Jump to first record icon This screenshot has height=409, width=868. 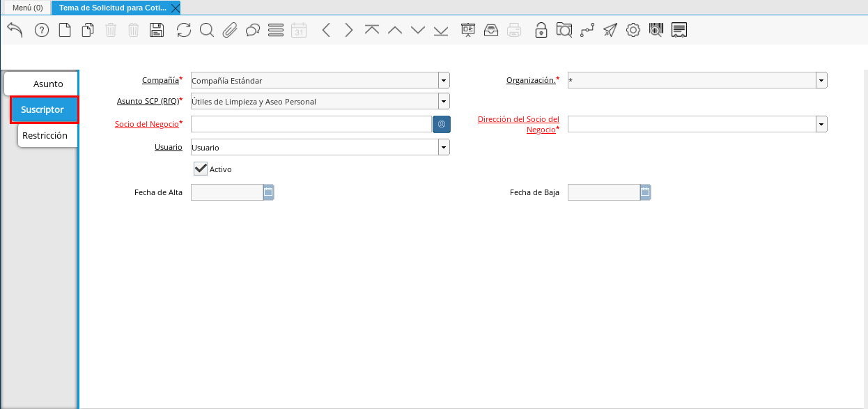(x=372, y=30)
